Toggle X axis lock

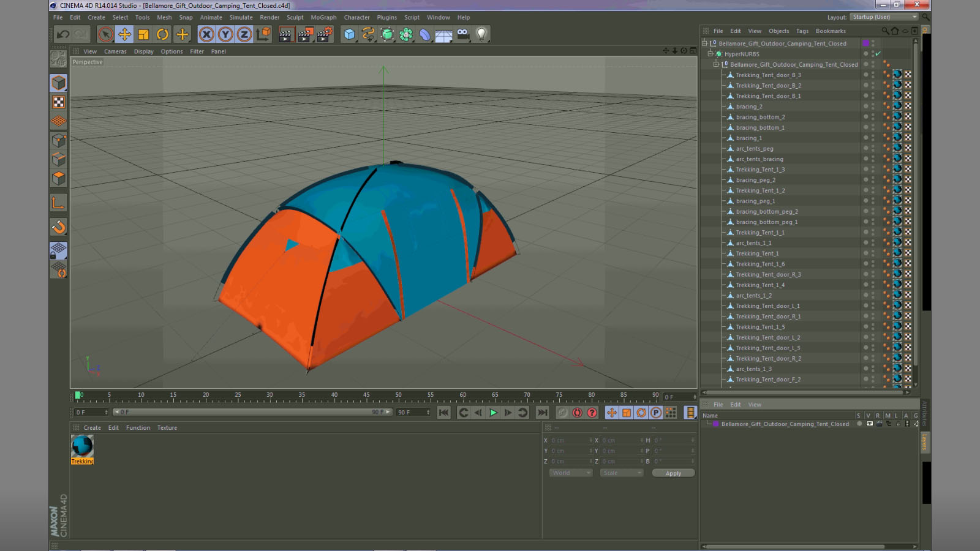207,34
